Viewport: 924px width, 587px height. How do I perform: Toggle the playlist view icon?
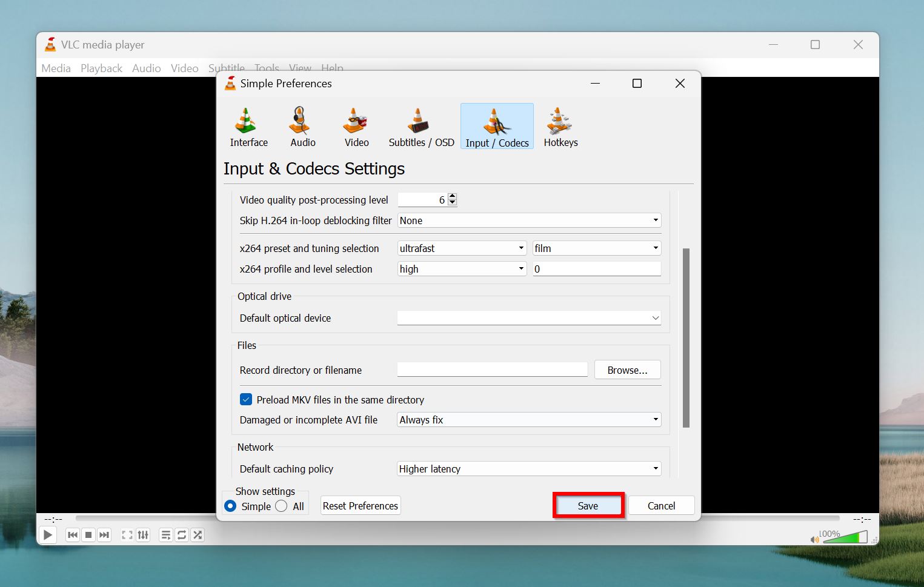166,535
